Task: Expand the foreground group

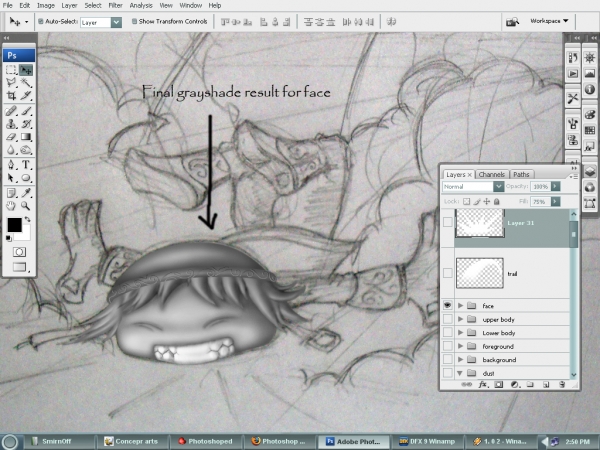Action: click(460, 346)
